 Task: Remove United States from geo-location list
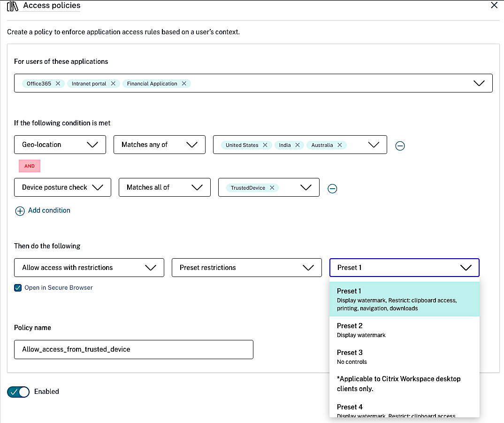[x=265, y=145]
